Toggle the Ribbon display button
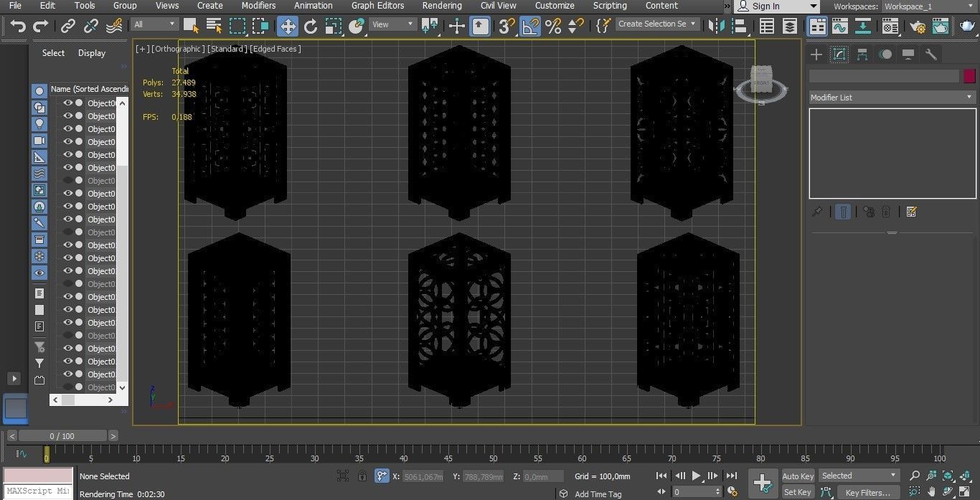This screenshot has width=980, height=500. 817,27
